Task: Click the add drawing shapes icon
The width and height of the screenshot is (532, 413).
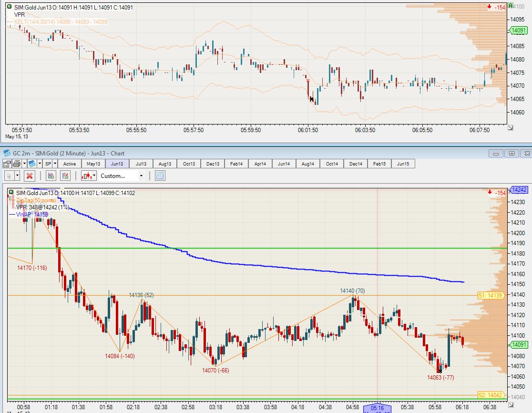Action: pyautogui.click(x=51, y=176)
